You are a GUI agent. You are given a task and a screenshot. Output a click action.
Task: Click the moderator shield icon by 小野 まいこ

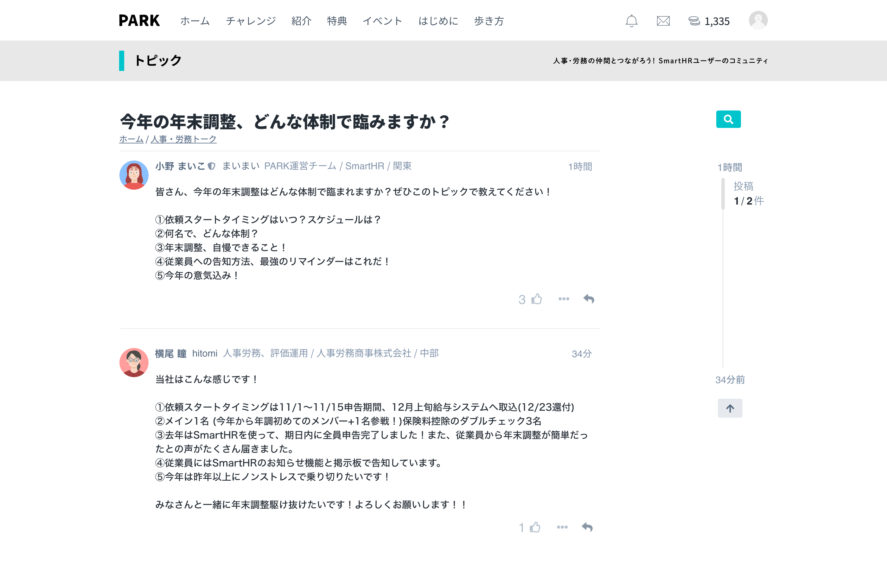click(212, 166)
